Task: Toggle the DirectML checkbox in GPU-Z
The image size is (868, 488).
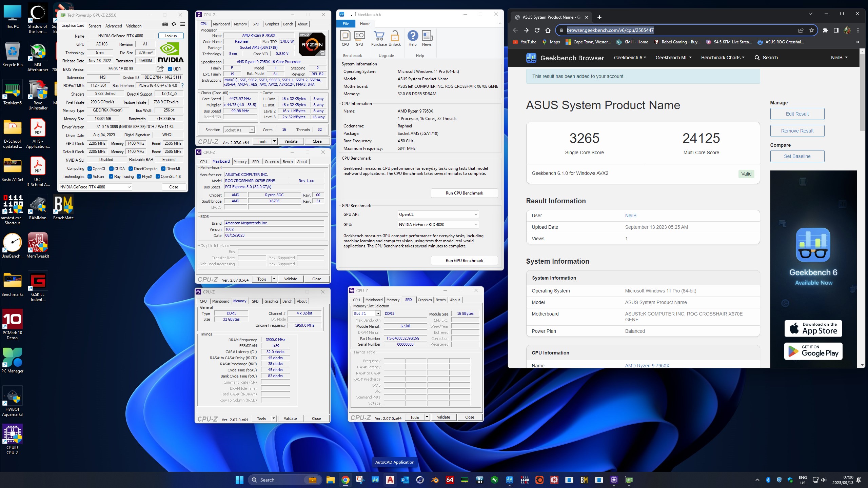Action: 163,169
